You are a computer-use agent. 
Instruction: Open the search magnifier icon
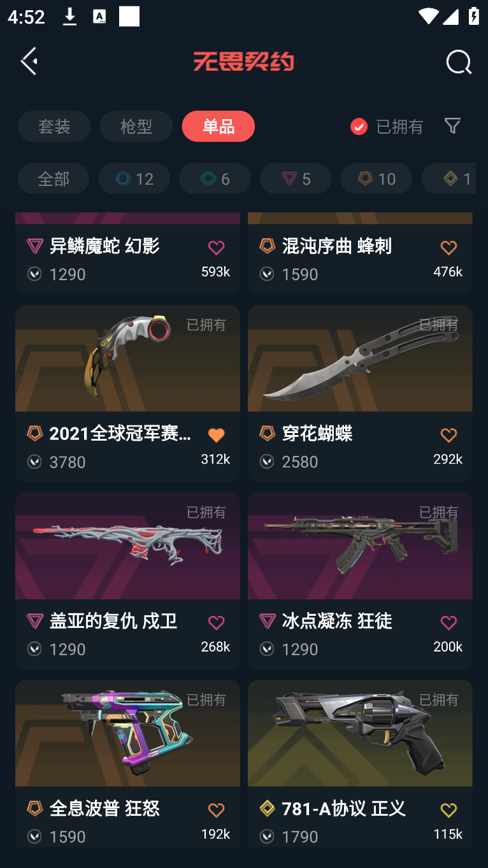click(x=459, y=62)
